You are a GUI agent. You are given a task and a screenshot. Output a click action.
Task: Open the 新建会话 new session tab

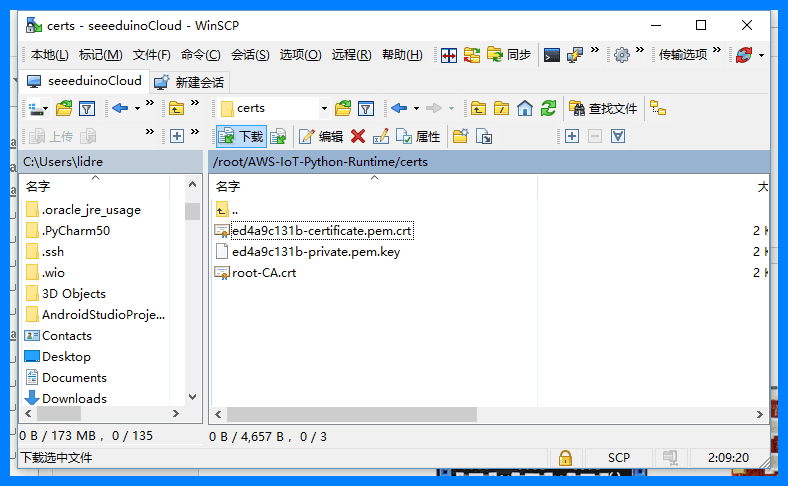[x=189, y=82]
